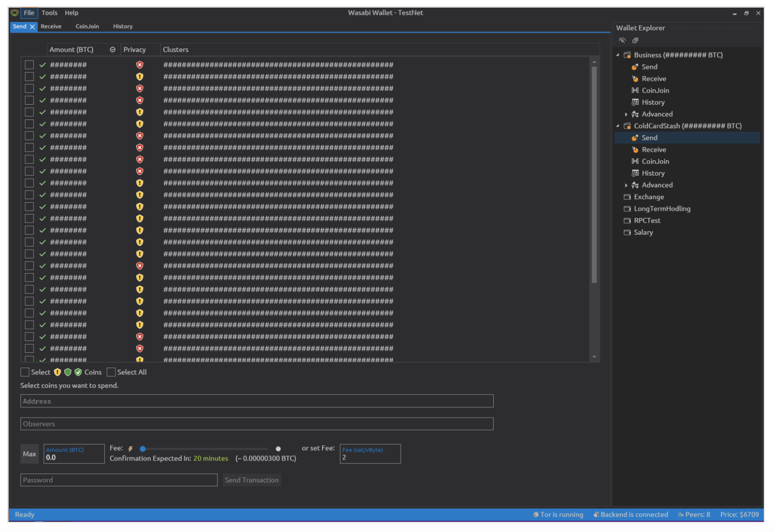Collapse the Business wallet tree
Viewport: 773px width, 532px height.
[x=617, y=55]
